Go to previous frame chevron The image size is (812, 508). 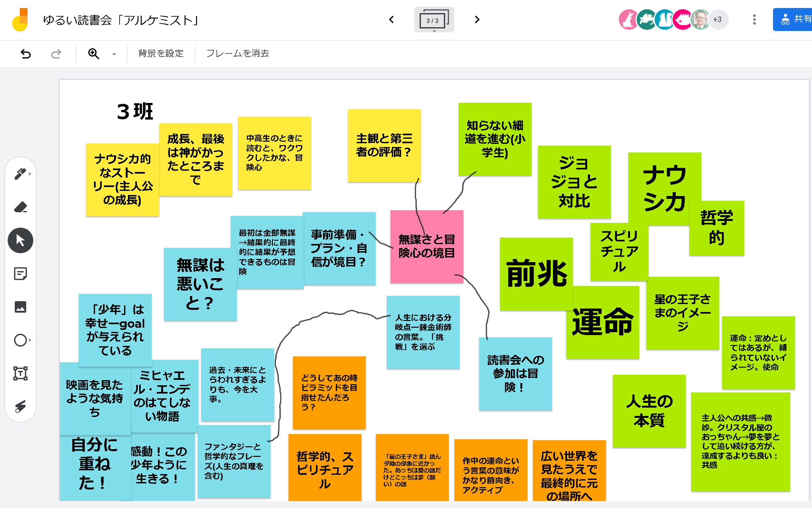[x=391, y=20]
